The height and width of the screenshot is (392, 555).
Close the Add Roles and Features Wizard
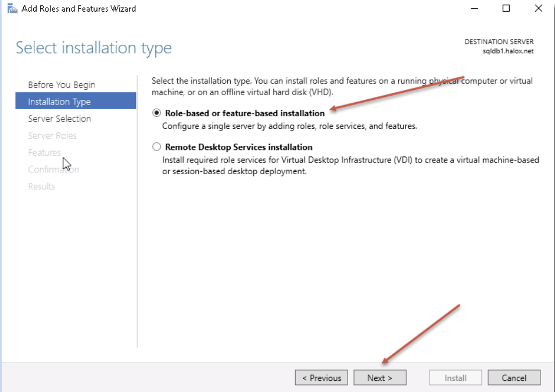pos(538,8)
